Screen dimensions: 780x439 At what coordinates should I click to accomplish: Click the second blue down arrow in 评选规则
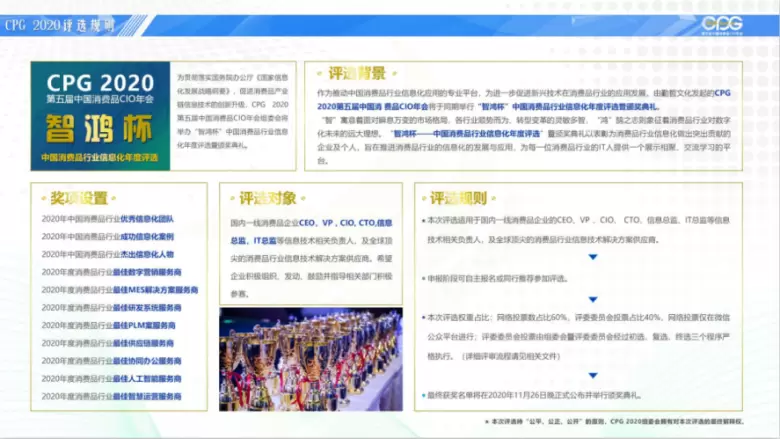click(593, 297)
